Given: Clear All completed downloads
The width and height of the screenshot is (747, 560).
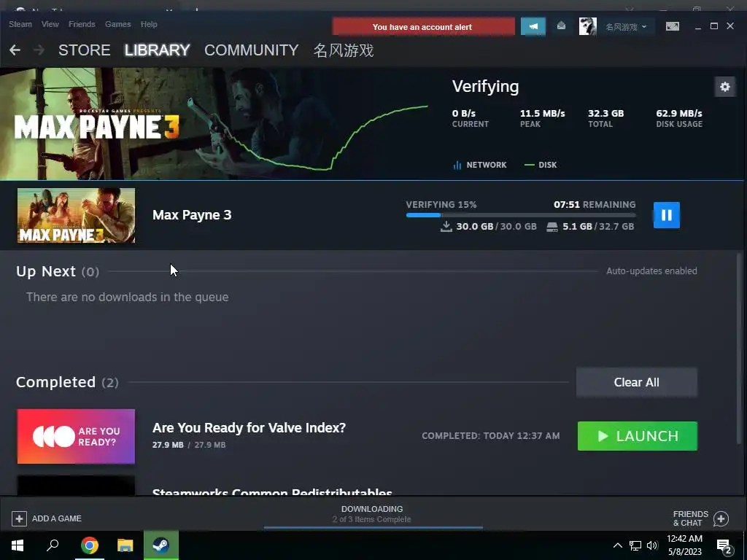Looking at the screenshot, I should click(x=636, y=382).
